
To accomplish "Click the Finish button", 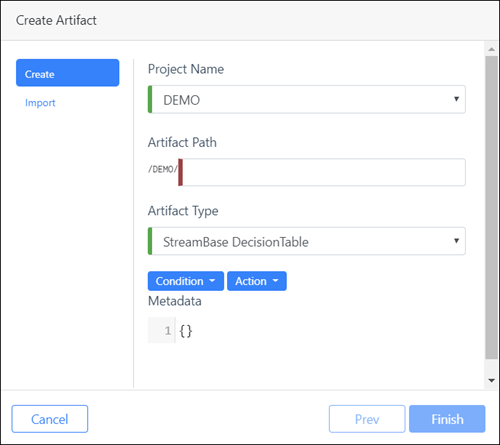I will point(447,419).
